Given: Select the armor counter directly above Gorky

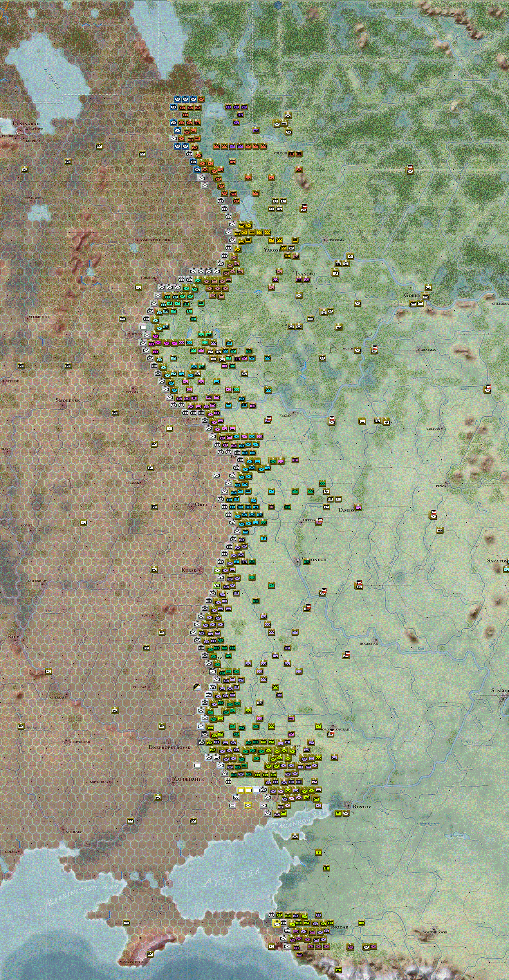Looking at the screenshot, I should coord(428,287).
